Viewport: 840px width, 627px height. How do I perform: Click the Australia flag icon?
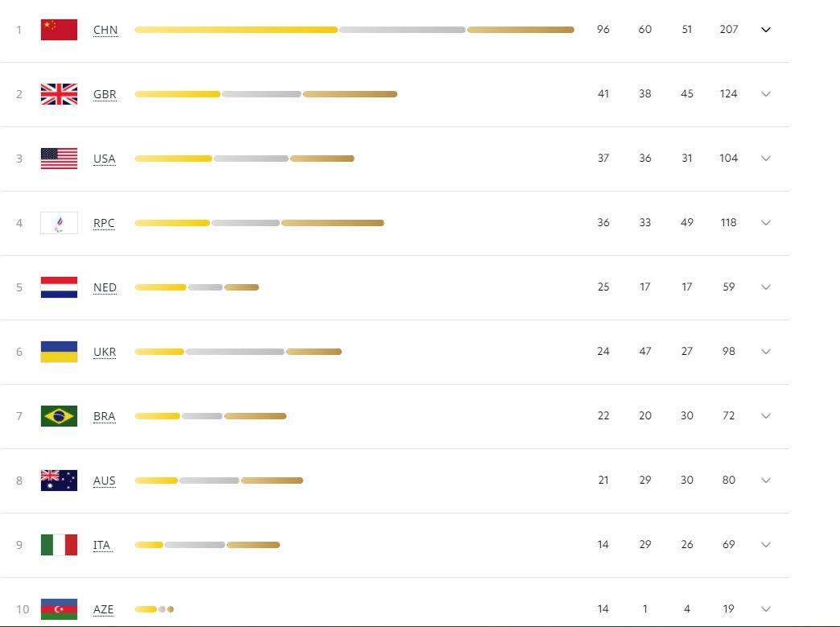[x=59, y=481]
